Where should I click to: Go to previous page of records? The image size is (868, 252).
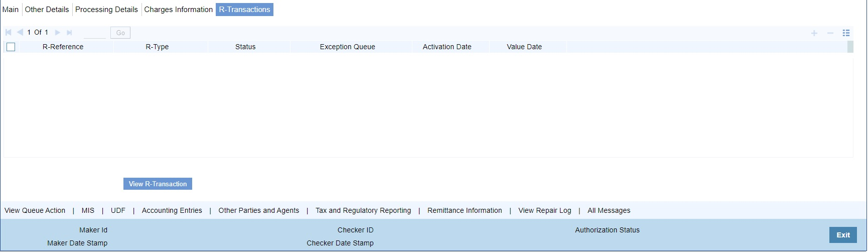[20, 33]
